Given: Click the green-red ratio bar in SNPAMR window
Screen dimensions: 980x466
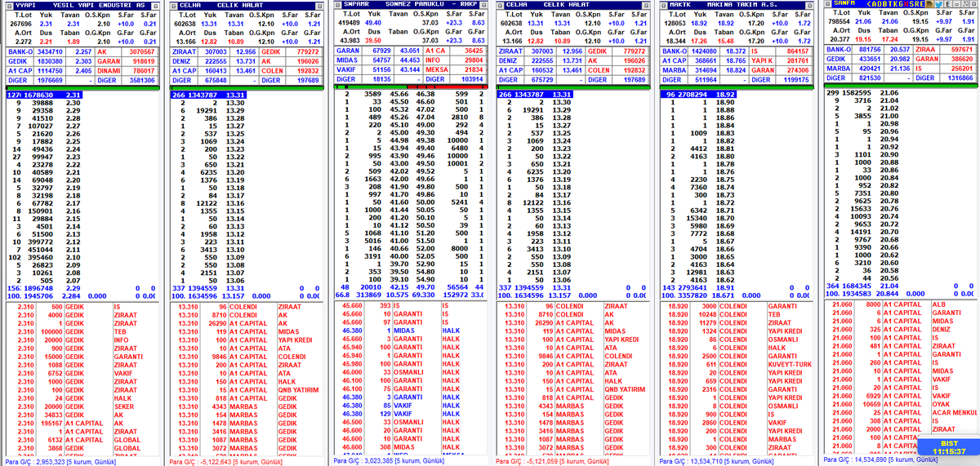Looking at the screenshot, I should pos(411,86).
